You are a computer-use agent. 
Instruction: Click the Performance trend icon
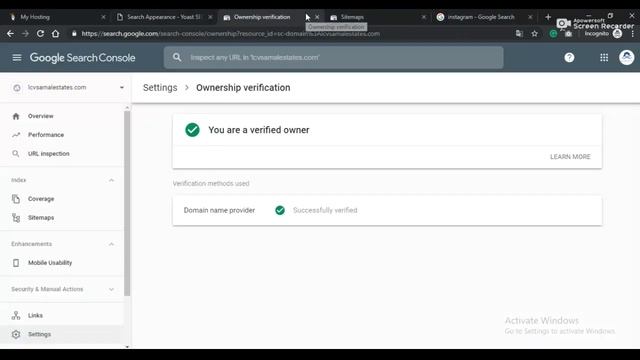pyautogui.click(x=16, y=135)
